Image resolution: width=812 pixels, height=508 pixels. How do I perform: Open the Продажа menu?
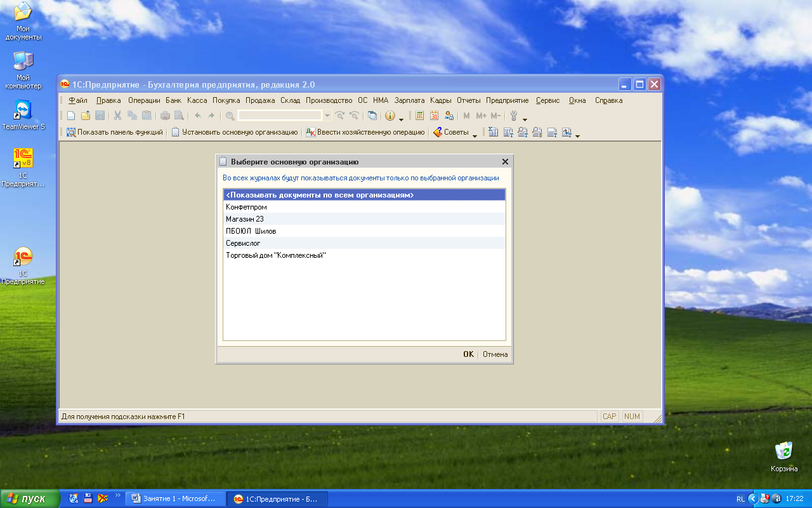pos(260,100)
